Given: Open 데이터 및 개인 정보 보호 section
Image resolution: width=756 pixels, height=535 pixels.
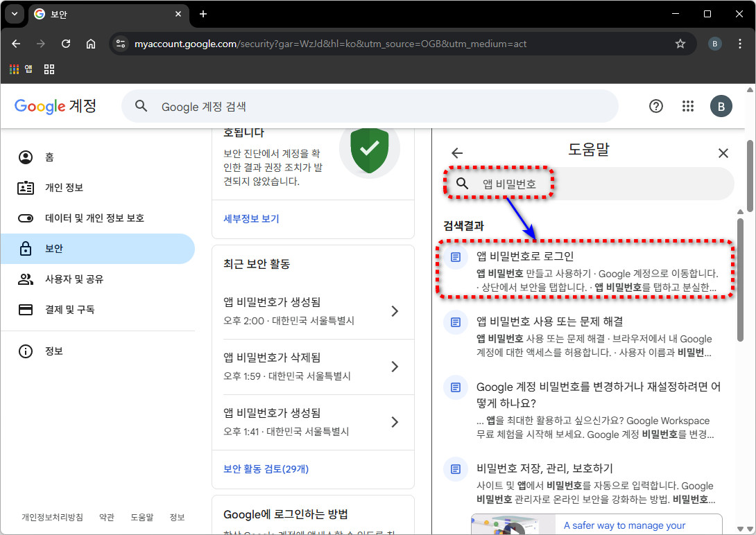Looking at the screenshot, I should click(x=98, y=218).
